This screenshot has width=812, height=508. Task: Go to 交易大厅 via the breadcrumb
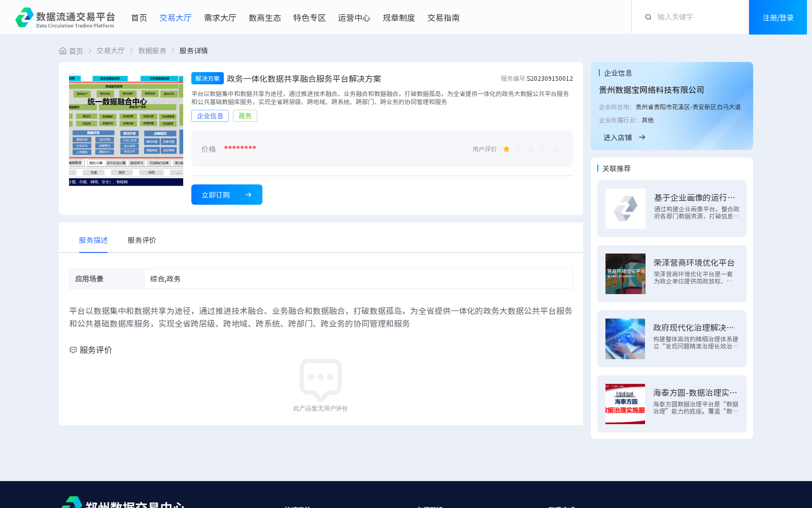111,51
